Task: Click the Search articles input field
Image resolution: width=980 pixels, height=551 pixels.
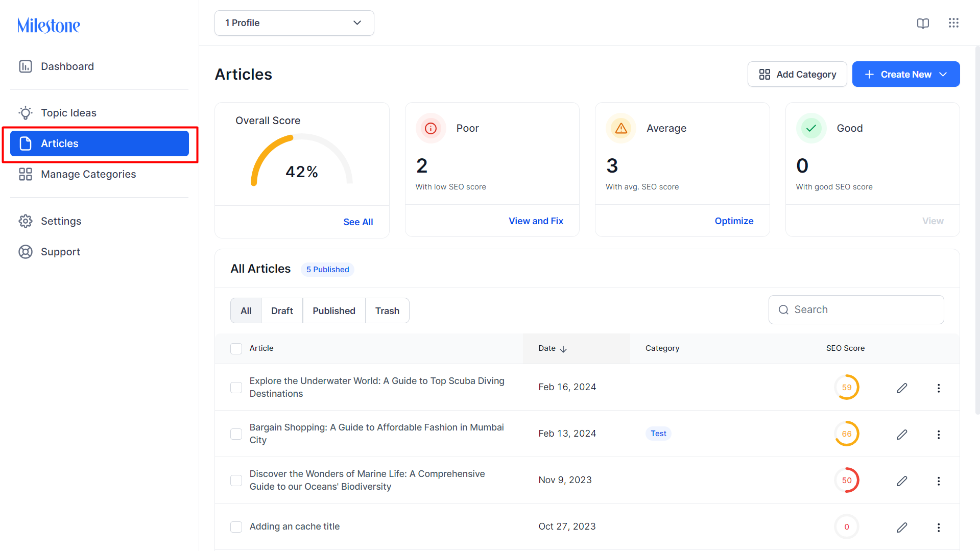Action: 856,310
